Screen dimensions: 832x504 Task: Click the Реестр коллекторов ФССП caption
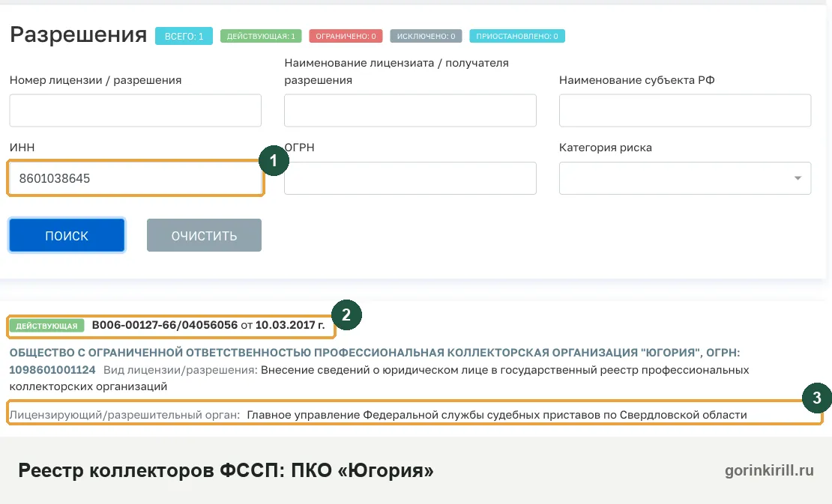click(226, 470)
